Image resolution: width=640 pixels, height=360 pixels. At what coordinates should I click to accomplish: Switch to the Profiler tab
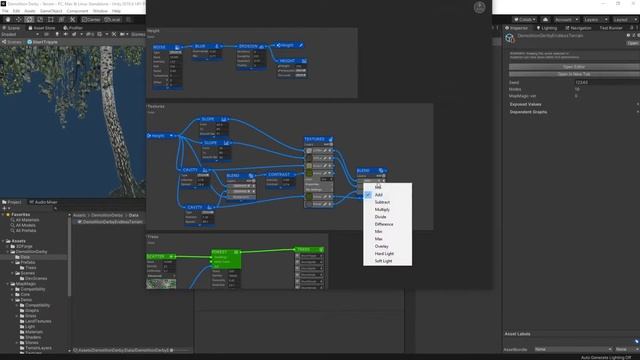(x=73, y=28)
